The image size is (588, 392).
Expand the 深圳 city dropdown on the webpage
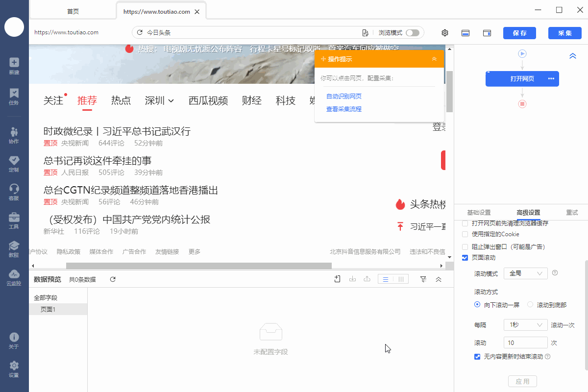point(160,100)
